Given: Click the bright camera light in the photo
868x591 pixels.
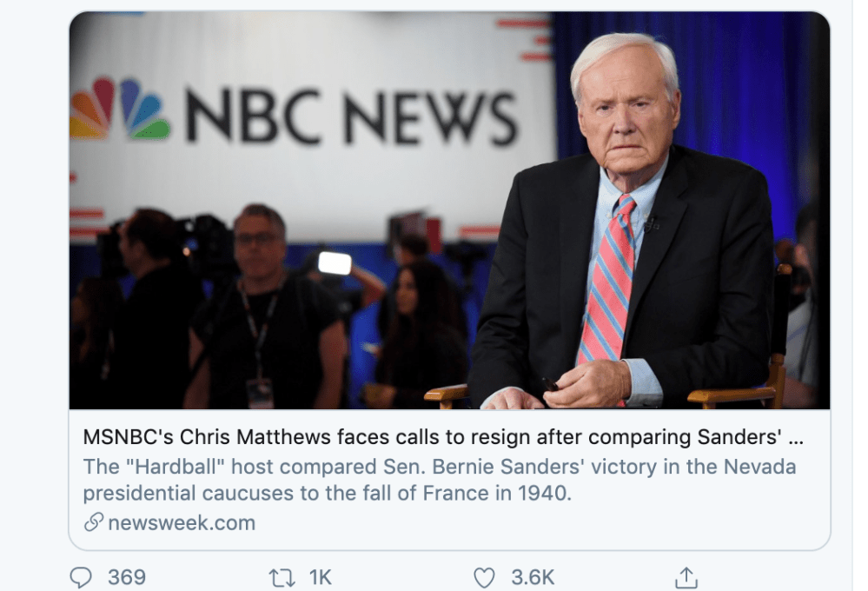Looking at the screenshot, I should (335, 262).
